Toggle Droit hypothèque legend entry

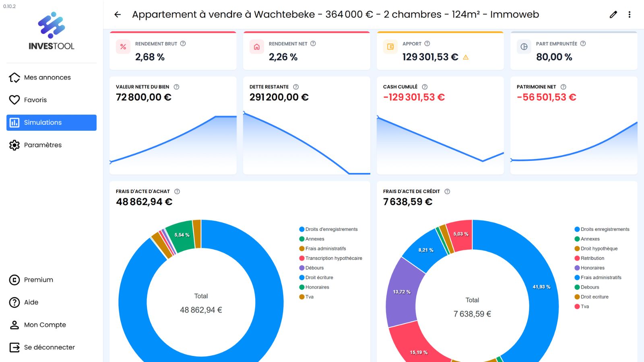[596, 249]
